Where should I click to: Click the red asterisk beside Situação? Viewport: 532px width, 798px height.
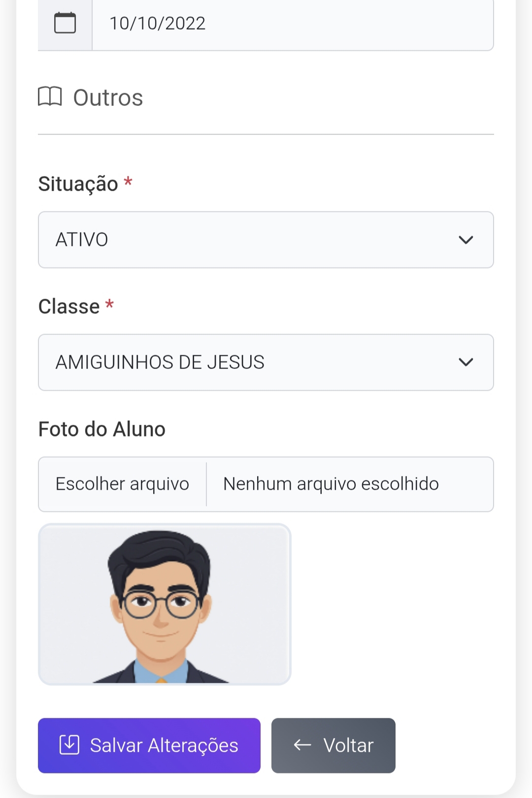pos(128,182)
